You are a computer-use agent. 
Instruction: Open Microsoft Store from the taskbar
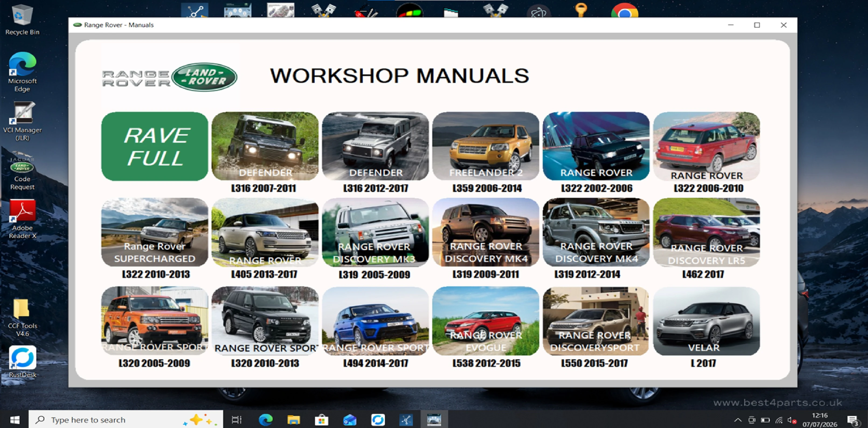coord(321,420)
